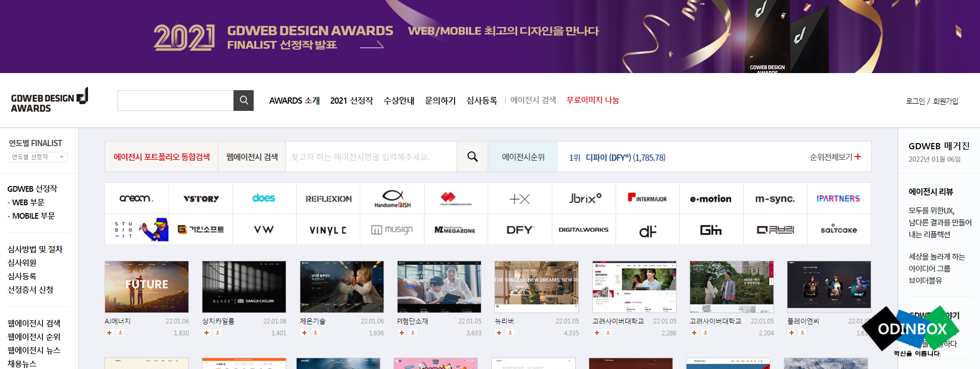Open the 문의하기 menu

tap(441, 101)
